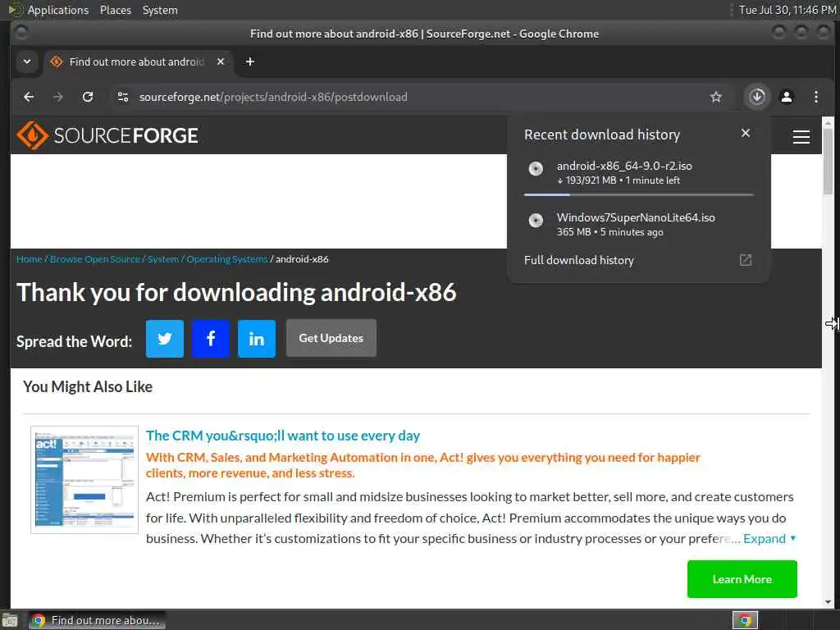
Task: Bookmark this page with the star icon
Action: click(715, 97)
